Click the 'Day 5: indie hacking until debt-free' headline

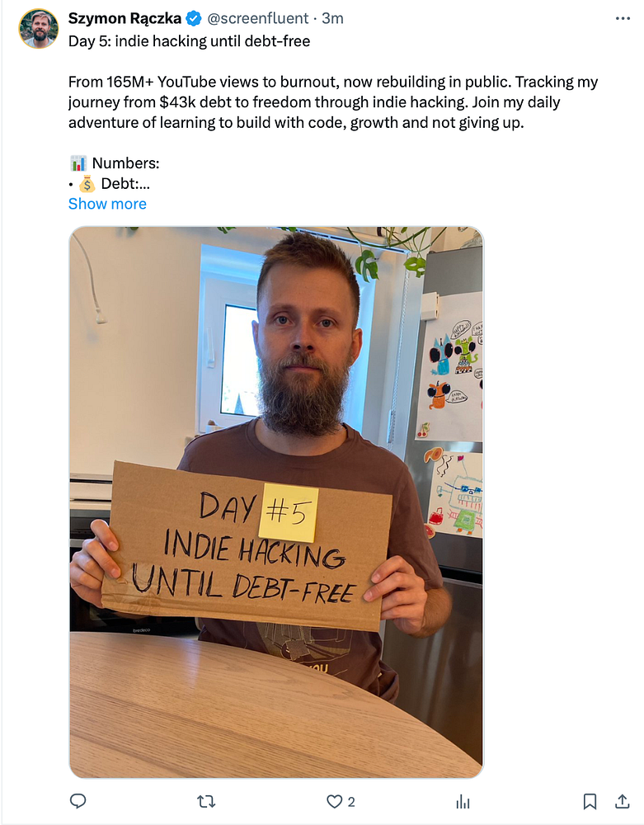(190, 41)
